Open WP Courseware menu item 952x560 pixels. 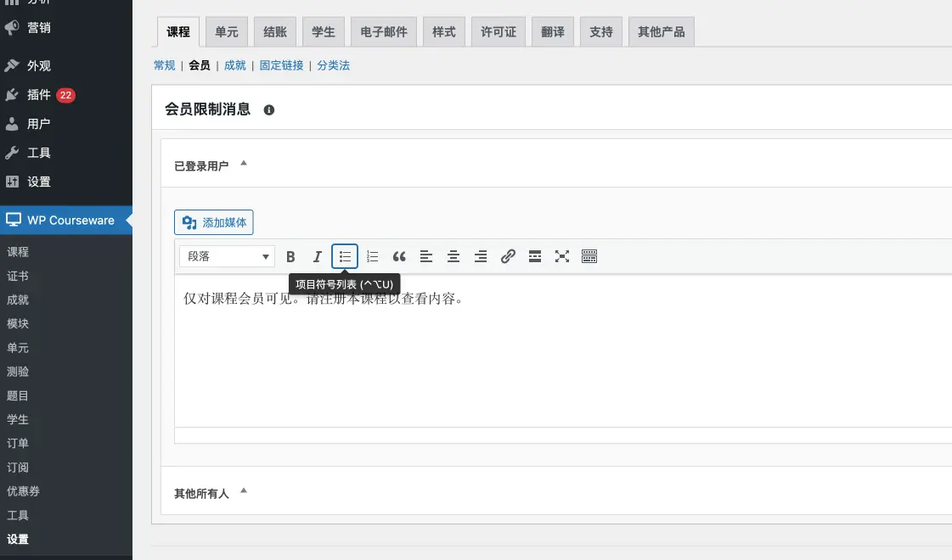pyautogui.click(x=65, y=221)
